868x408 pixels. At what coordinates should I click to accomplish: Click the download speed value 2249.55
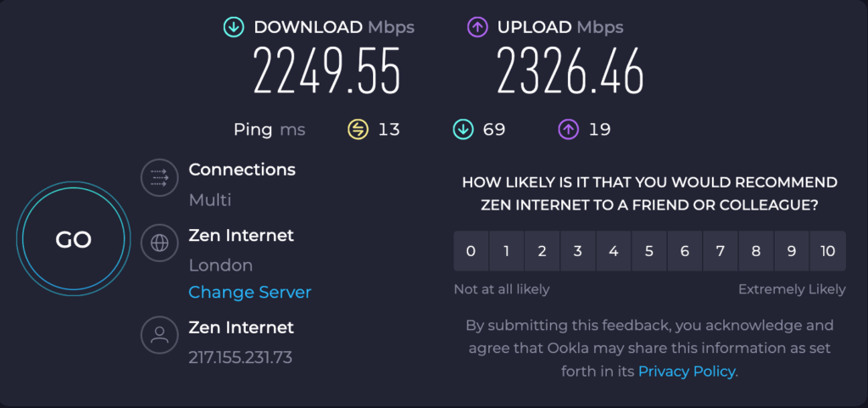[326, 70]
